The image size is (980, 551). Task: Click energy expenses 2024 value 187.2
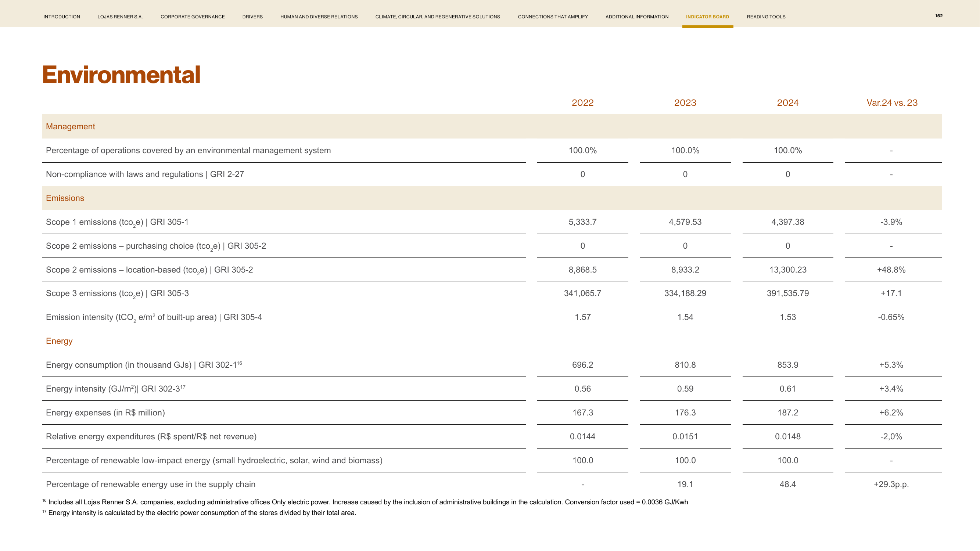(787, 413)
